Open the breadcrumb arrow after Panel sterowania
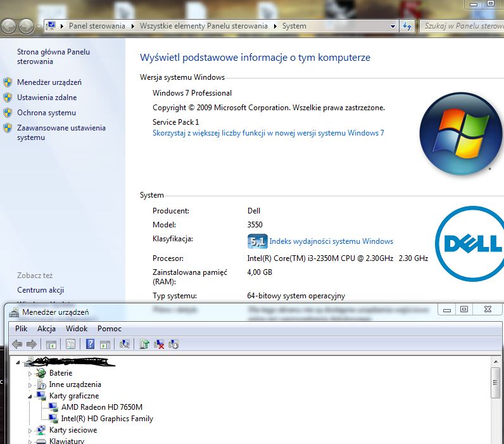 click(x=133, y=26)
